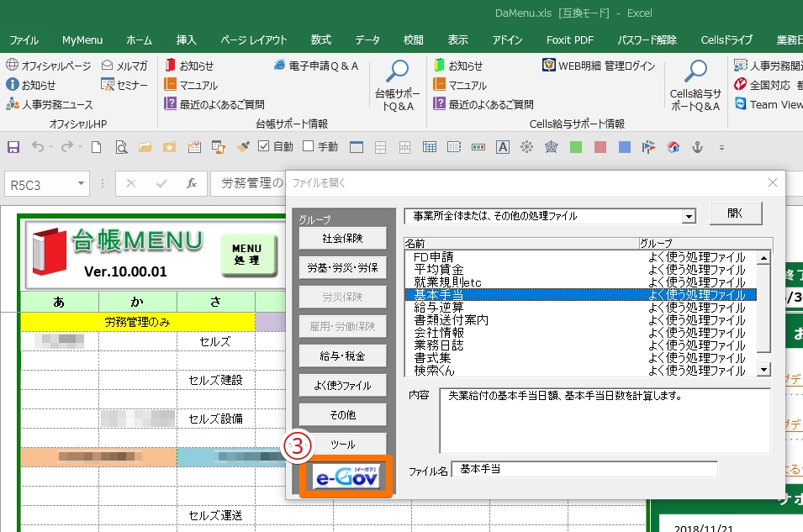Click the red color swatch in toolbar

point(600,147)
